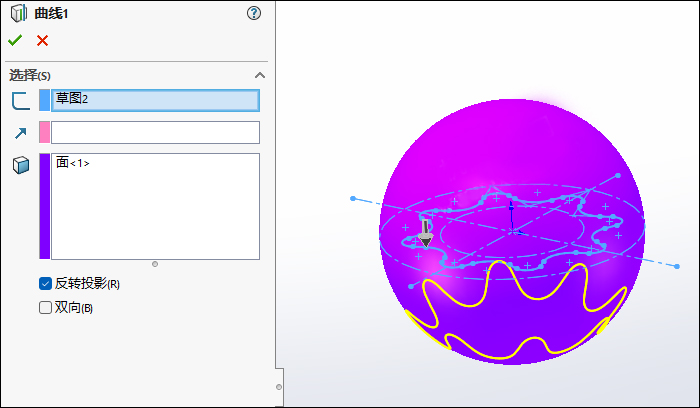Activate the empty projection direction field
Viewport: 700px width, 408px height.
pyautogui.click(x=155, y=132)
